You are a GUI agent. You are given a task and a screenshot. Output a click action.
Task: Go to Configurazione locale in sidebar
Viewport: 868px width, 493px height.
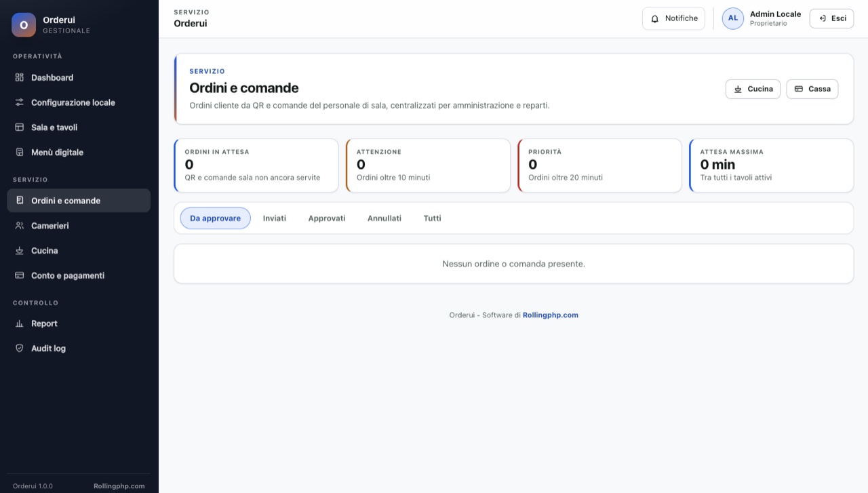point(79,102)
